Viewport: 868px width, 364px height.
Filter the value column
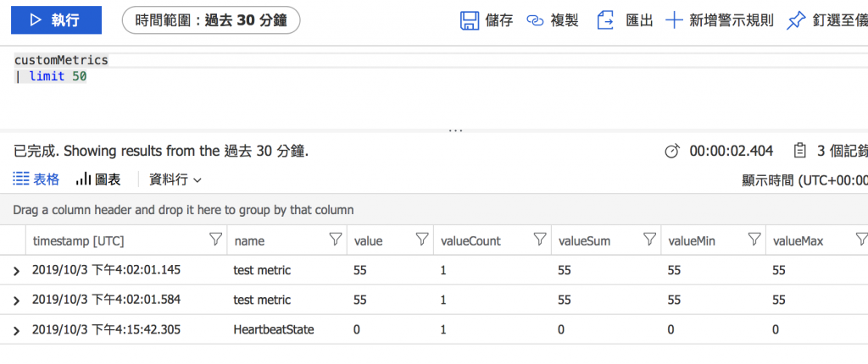(422, 240)
